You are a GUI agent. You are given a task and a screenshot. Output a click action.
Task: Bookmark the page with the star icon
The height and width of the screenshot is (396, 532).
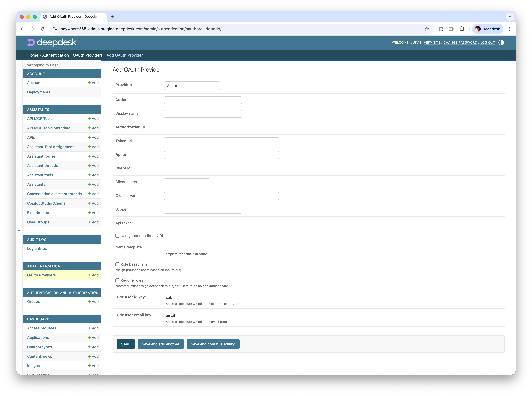(x=427, y=29)
